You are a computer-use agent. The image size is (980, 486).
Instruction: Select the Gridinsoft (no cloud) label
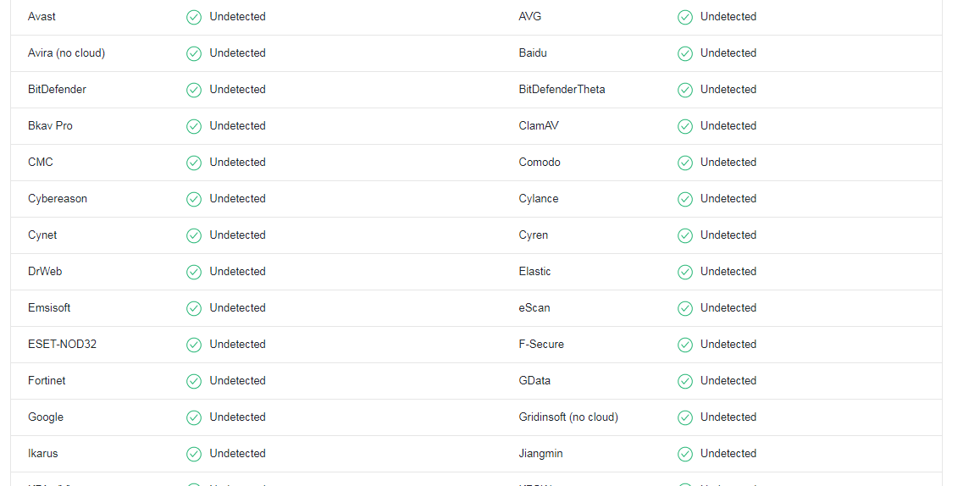[x=568, y=417]
